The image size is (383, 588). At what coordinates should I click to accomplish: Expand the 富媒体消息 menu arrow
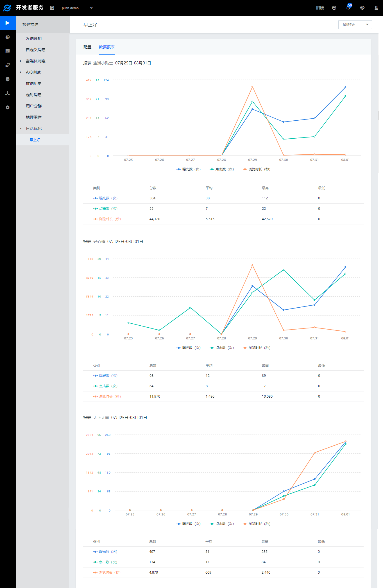21,61
